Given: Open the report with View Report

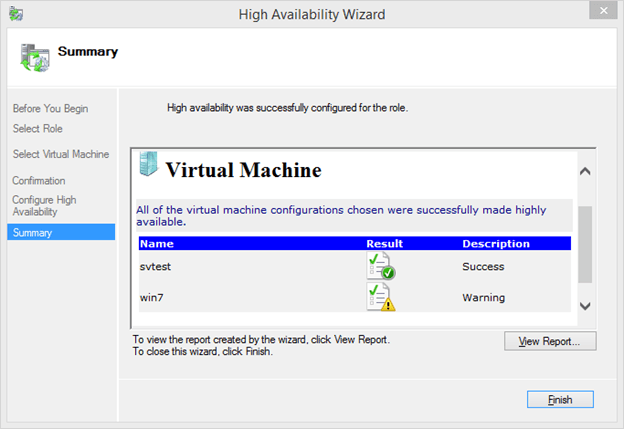Looking at the screenshot, I should pyautogui.click(x=550, y=342).
